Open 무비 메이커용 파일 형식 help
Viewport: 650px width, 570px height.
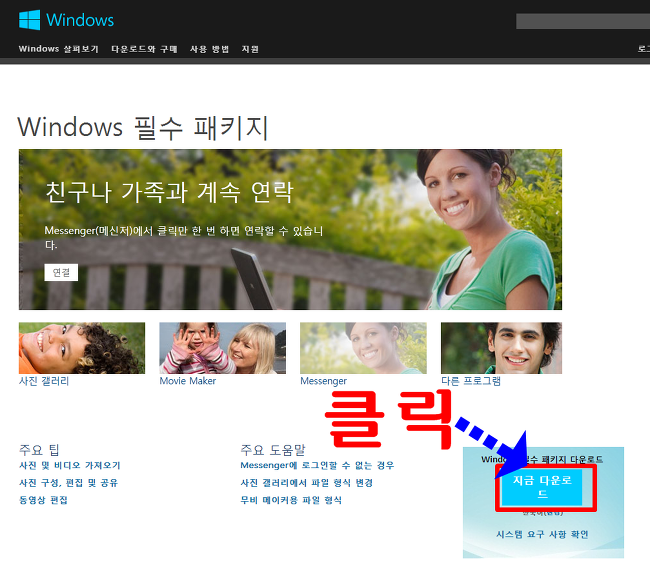(291, 500)
